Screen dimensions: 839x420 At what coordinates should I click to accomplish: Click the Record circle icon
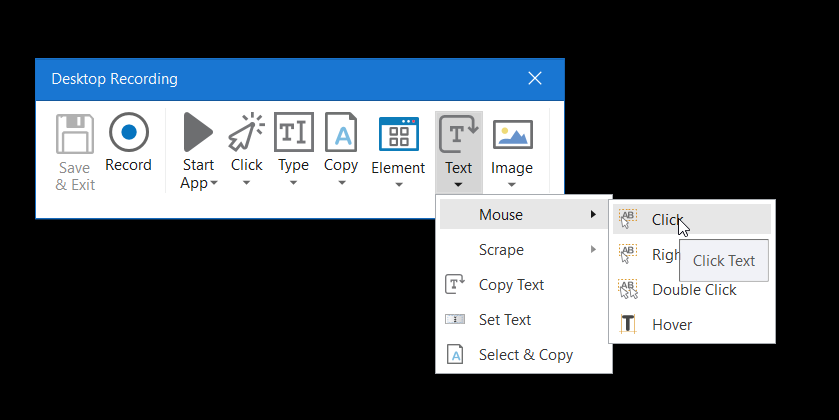(x=128, y=132)
